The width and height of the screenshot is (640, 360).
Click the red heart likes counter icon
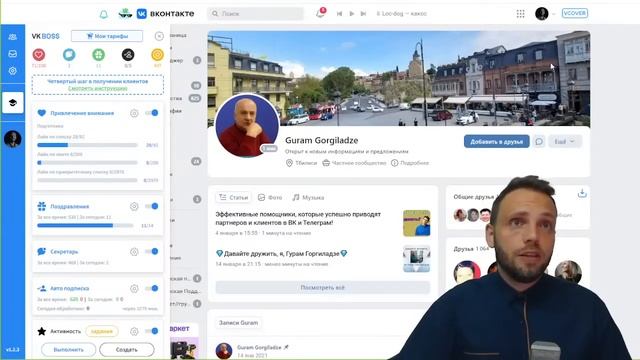(x=39, y=55)
